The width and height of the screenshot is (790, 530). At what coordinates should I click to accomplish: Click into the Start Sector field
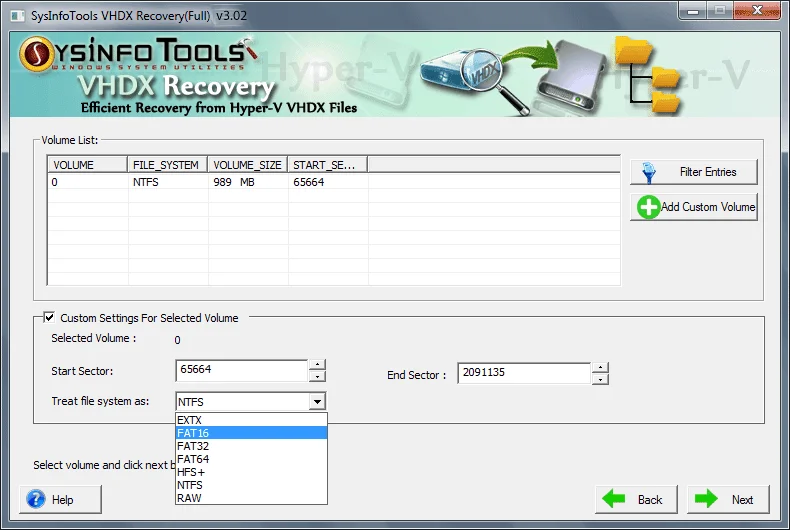coord(242,370)
